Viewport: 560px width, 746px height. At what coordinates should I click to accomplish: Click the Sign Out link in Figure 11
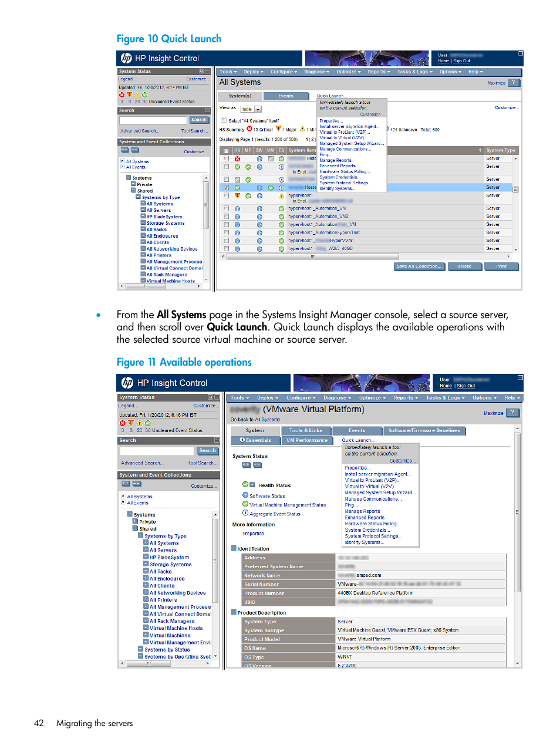pos(466,386)
